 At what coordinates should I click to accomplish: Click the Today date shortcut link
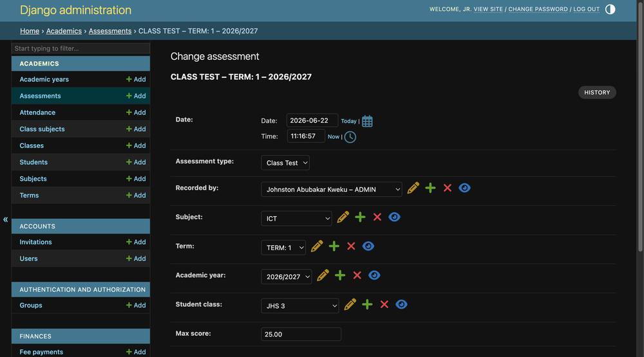coord(348,121)
